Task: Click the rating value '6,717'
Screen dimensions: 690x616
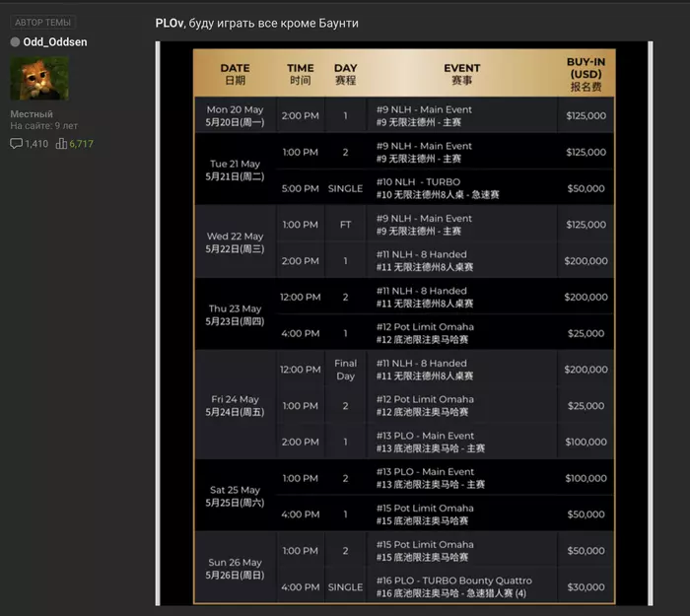Action: point(81,144)
